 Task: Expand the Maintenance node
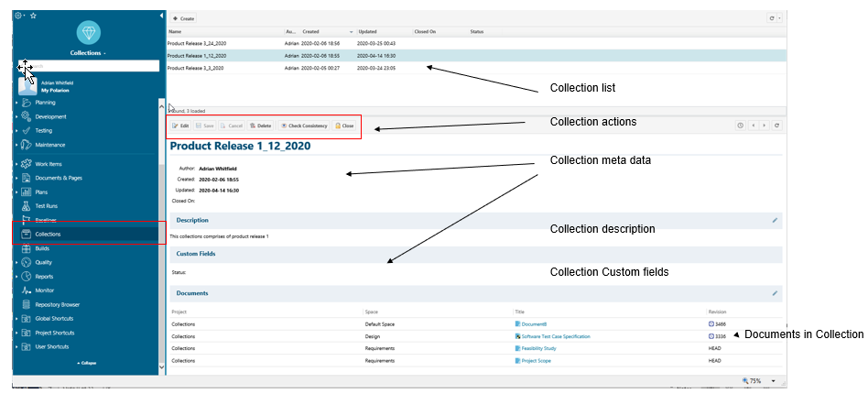16,145
